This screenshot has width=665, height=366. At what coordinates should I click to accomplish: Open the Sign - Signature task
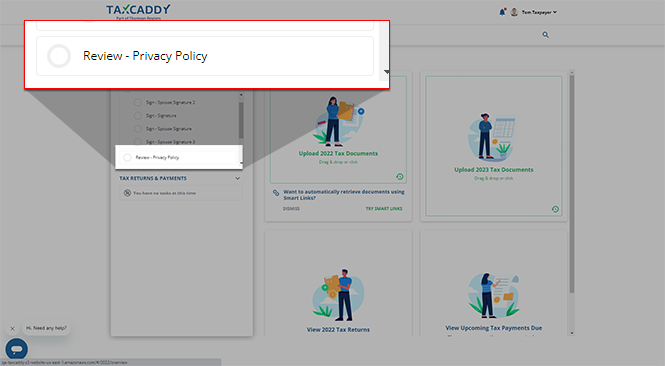tap(161, 115)
